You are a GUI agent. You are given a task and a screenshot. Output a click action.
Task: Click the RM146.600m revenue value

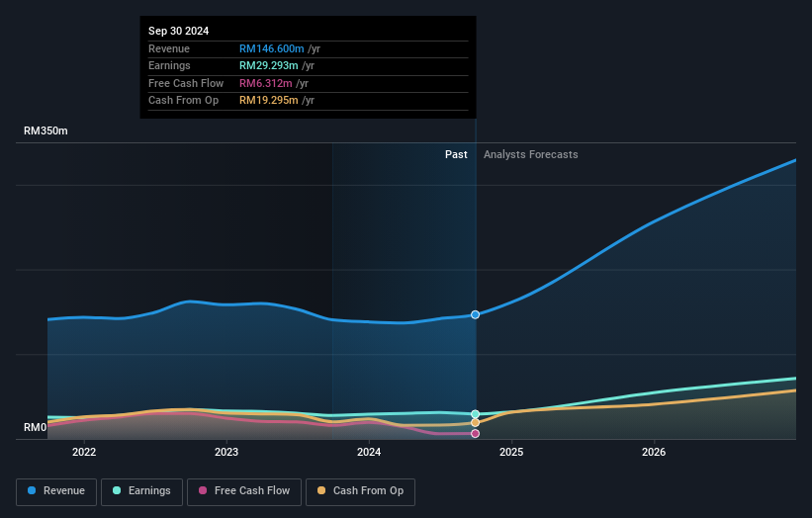pos(271,48)
